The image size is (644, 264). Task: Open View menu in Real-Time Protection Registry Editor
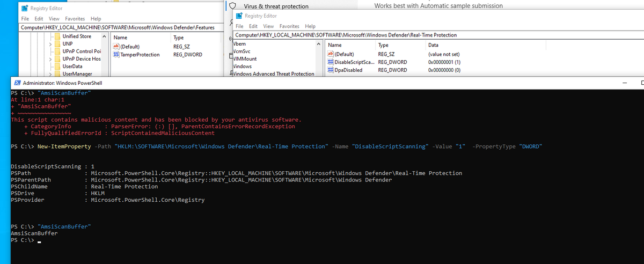tap(268, 26)
